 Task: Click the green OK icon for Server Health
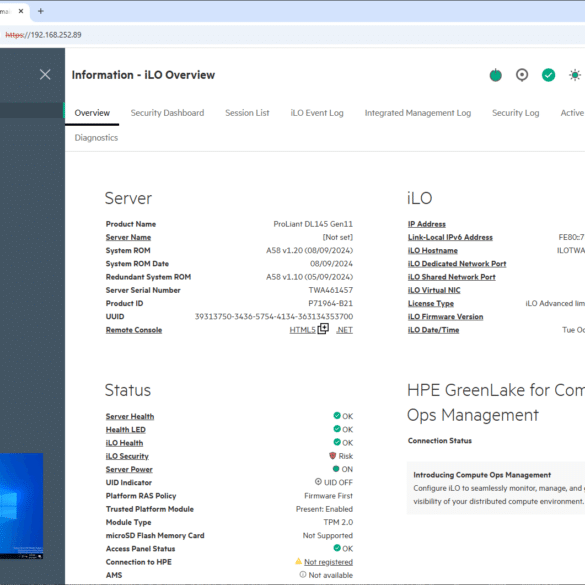(337, 416)
